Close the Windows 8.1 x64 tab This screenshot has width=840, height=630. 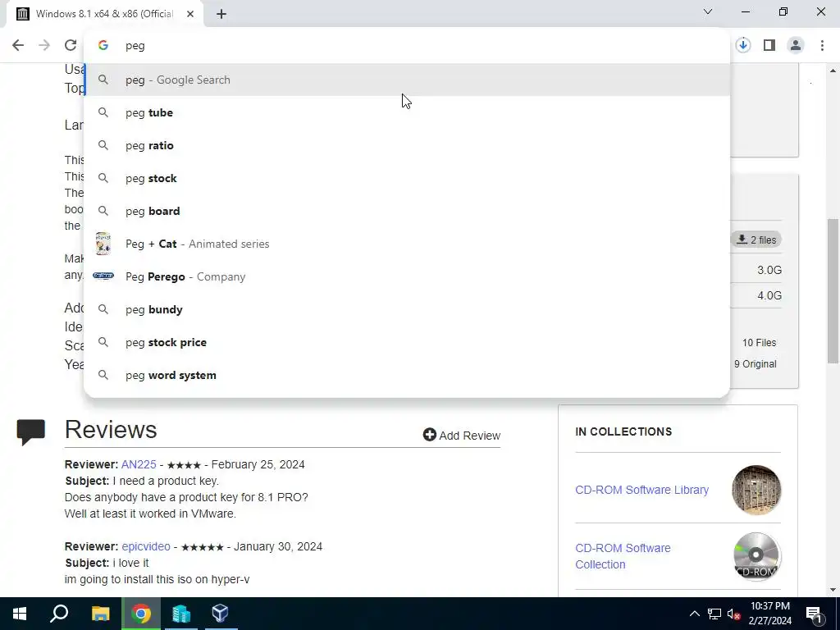click(190, 14)
